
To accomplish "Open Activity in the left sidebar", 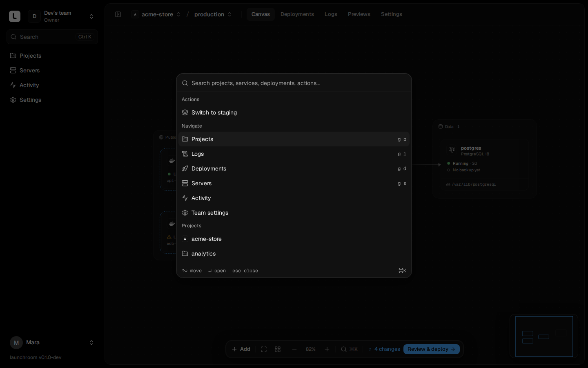I will (x=52, y=85).
